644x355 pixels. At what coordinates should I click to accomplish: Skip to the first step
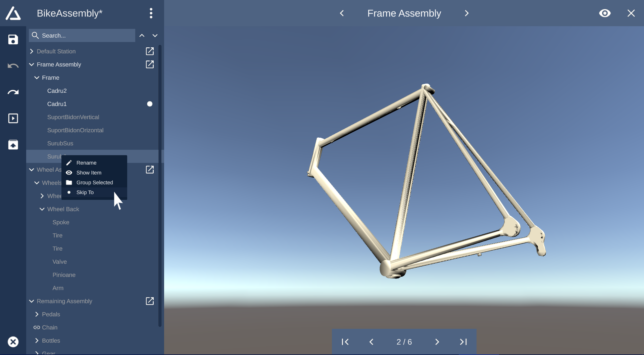tap(345, 342)
